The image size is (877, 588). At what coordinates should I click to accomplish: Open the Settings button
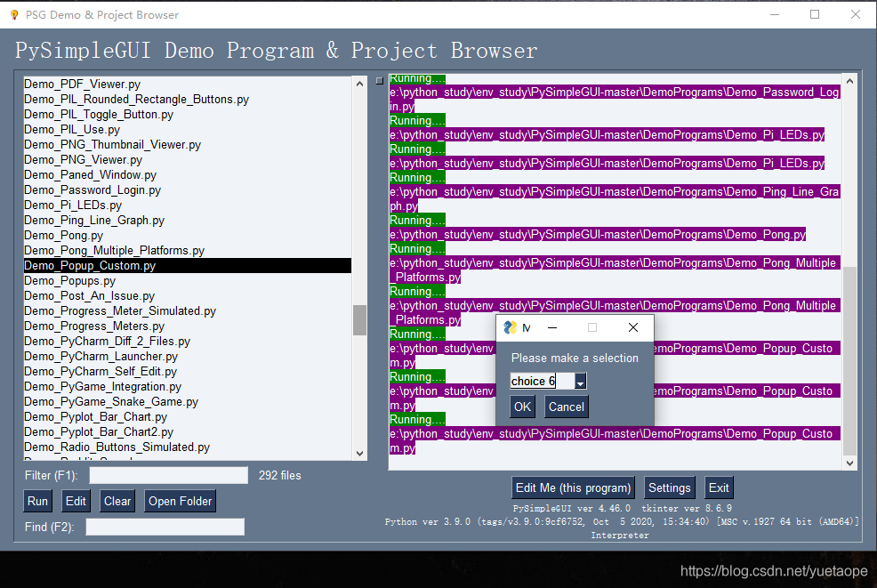(670, 487)
